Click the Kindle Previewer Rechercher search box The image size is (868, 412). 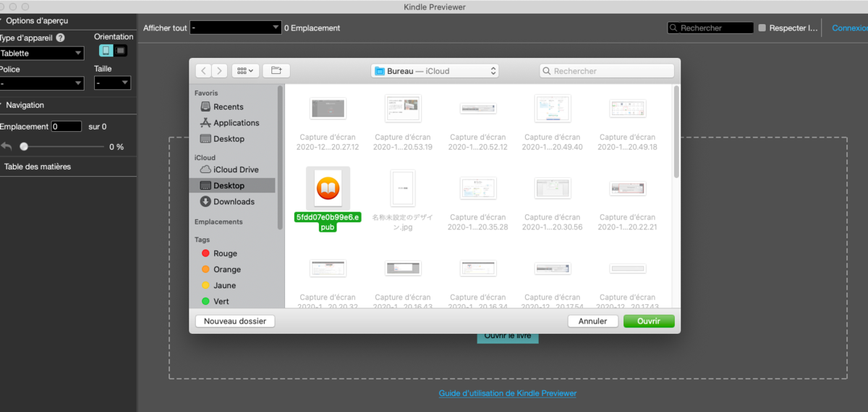[710, 28]
